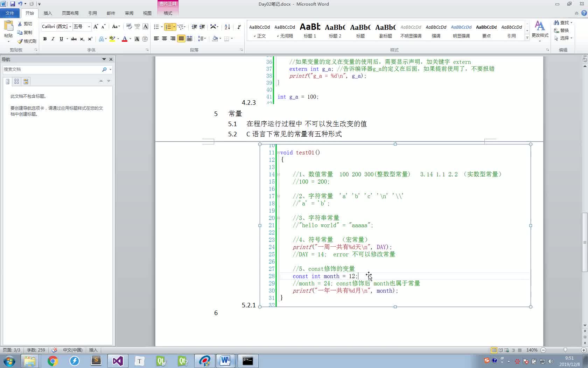The width and height of the screenshot is (588, 368).
Task: Open the Select editing dropdown
Action: pyautogui.click(x=563, y=38)
